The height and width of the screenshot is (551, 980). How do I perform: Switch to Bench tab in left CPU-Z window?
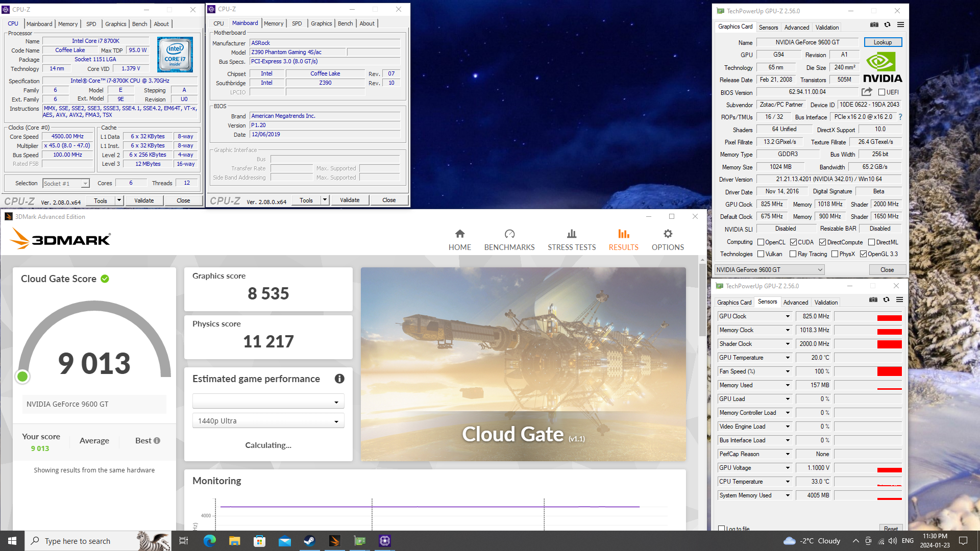[139, 24]
